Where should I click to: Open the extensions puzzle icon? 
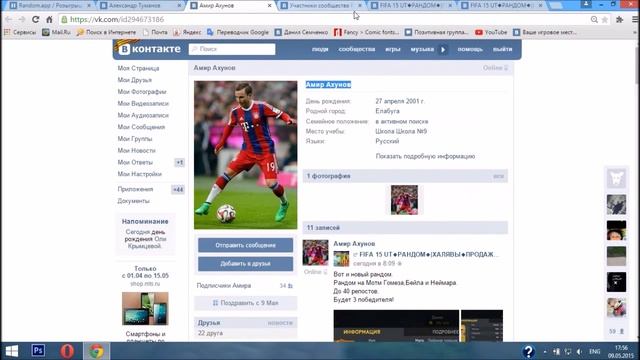620,20
